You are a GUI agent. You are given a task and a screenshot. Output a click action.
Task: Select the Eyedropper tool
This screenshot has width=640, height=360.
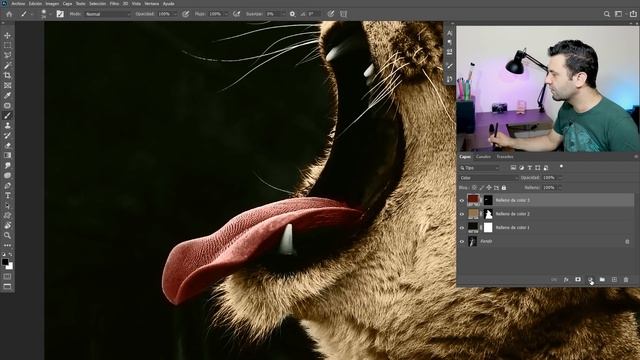pos(7,95)
